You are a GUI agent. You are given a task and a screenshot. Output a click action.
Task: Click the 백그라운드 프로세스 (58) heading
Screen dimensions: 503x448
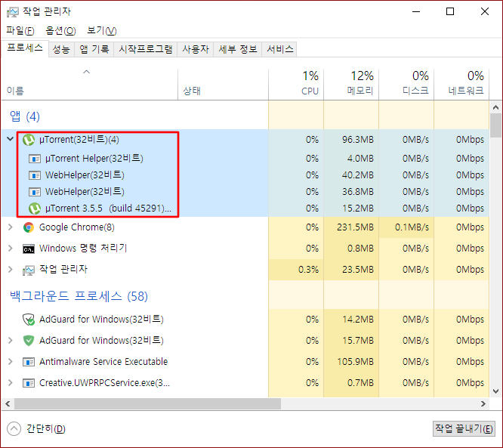coord(79,296)
